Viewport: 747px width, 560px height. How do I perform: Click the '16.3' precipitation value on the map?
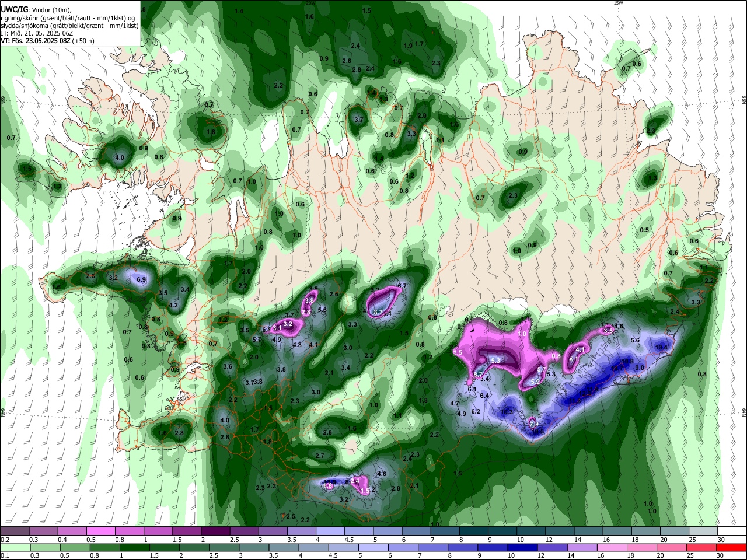(507, 412)
